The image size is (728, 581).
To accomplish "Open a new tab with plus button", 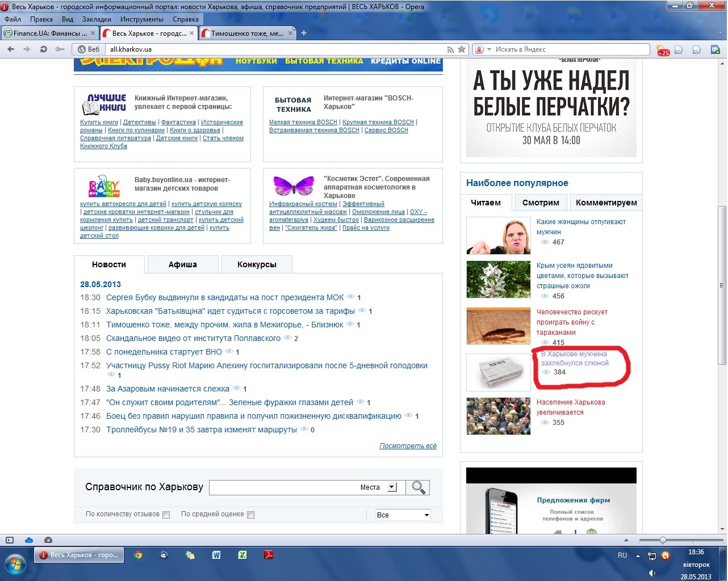I will click(x=304, y=33).
